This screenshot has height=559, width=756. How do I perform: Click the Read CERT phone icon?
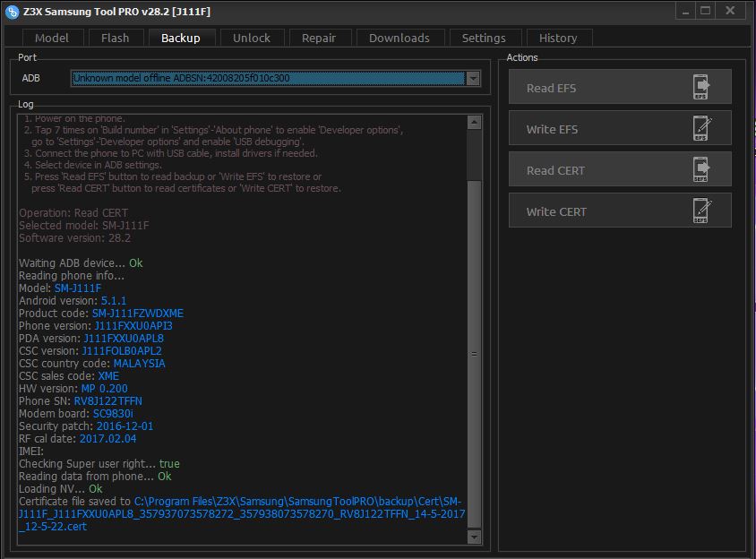[701, 169]
